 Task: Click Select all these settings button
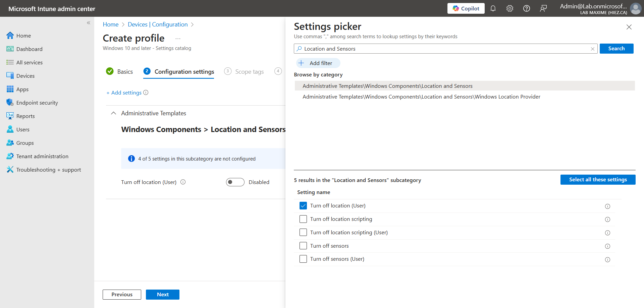597,180
